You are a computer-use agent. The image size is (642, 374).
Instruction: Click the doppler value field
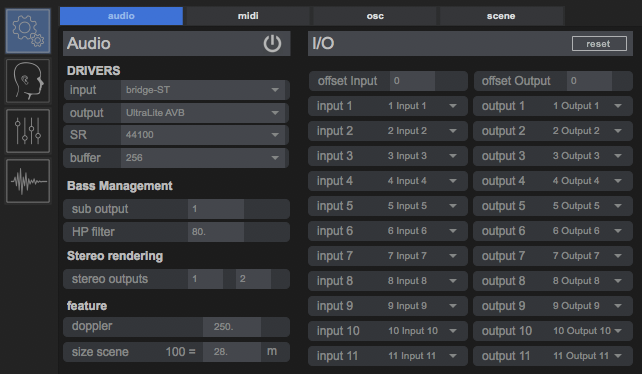232,327
